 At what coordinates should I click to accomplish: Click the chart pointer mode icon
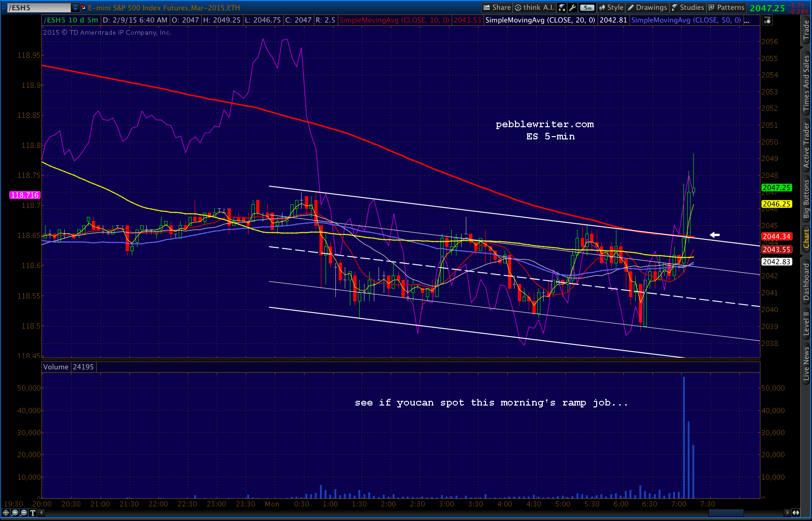[767, 20]
